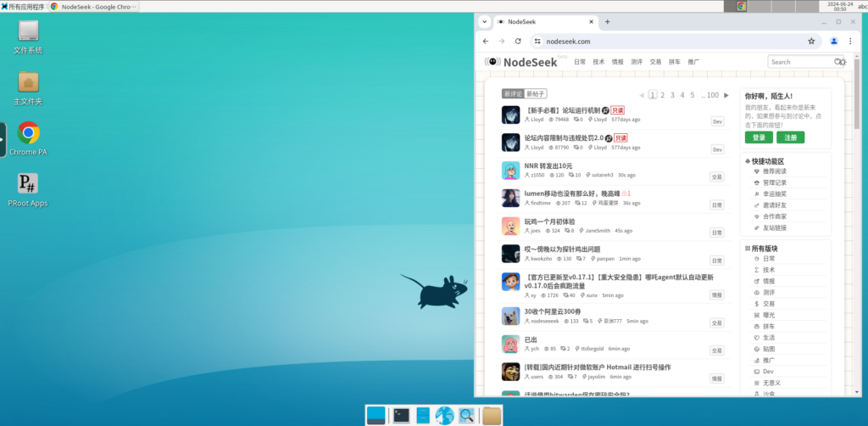Select the 交易 item in navigation bar
Screen dimensions: 868x426
655,62
